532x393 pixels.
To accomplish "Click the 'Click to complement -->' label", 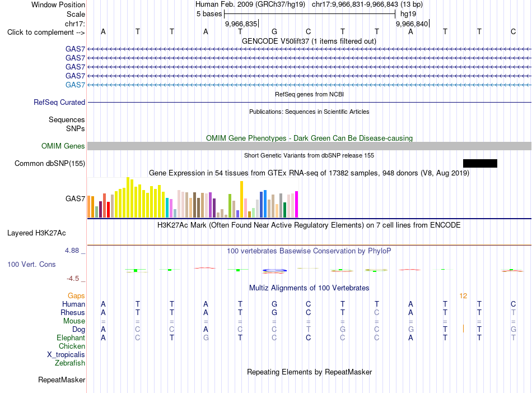I will 46,33.
